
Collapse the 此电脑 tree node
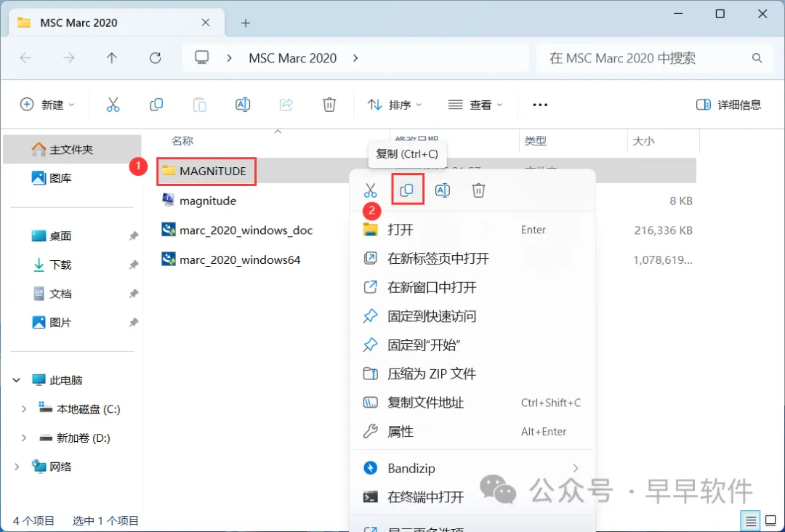[x=17, y=380]
